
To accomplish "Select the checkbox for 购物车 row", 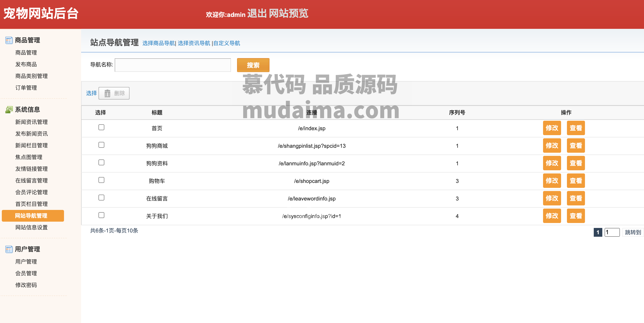I will pyautogui.click(x=101, y=180).
